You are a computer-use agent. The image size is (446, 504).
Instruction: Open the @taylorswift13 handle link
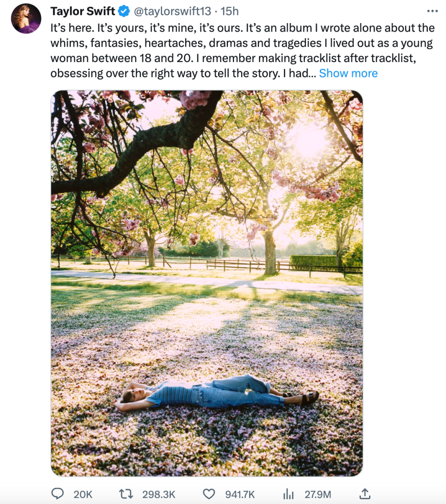(x=172, y=11)
